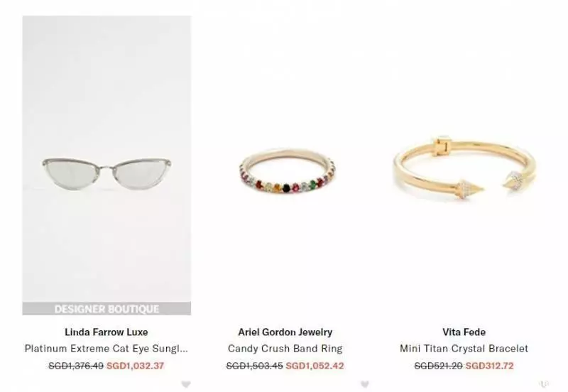
Task: Open the gold Mini Titan bracelet photo
Action: tap(464, 167)
